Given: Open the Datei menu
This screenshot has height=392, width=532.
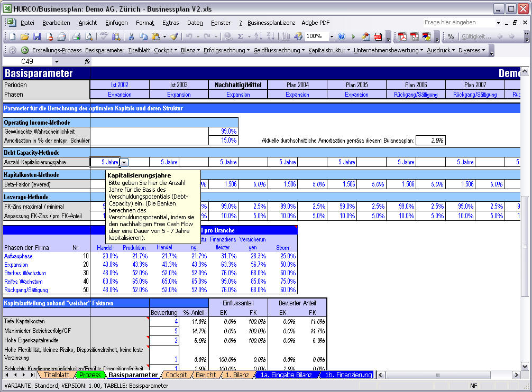Looking at the screenshot, I should pyautogui.click(x=27, y=23).
